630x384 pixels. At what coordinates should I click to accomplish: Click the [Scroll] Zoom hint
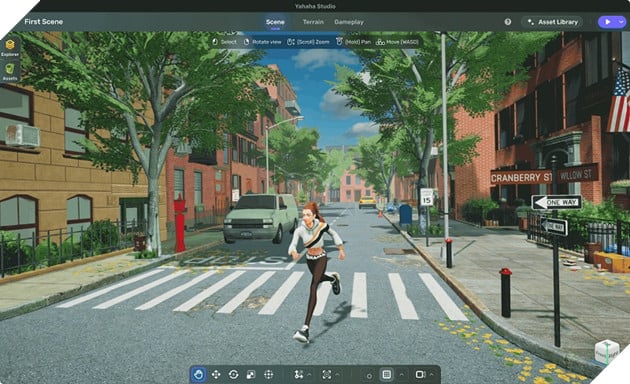tap(308, 42)
